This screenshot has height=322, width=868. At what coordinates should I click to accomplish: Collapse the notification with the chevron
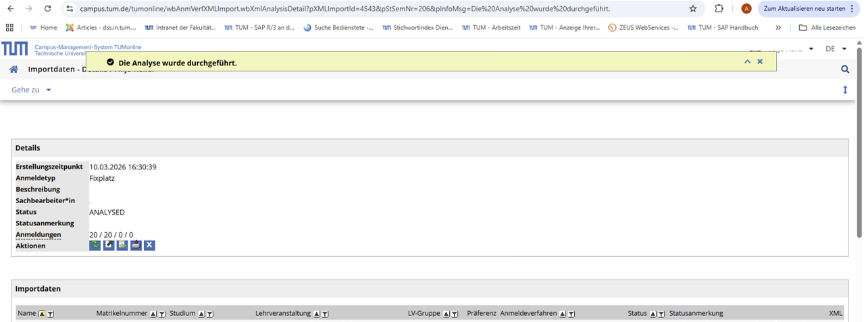coord(748,61)
